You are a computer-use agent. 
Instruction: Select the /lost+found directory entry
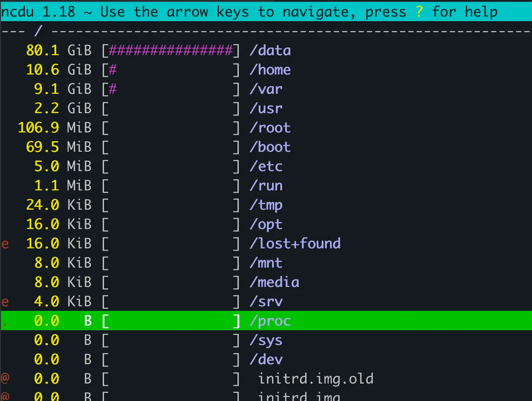266,244
